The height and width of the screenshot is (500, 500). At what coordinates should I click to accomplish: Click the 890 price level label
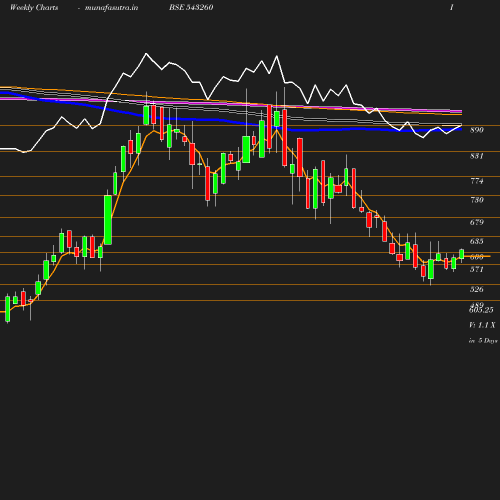pos(477,130)
